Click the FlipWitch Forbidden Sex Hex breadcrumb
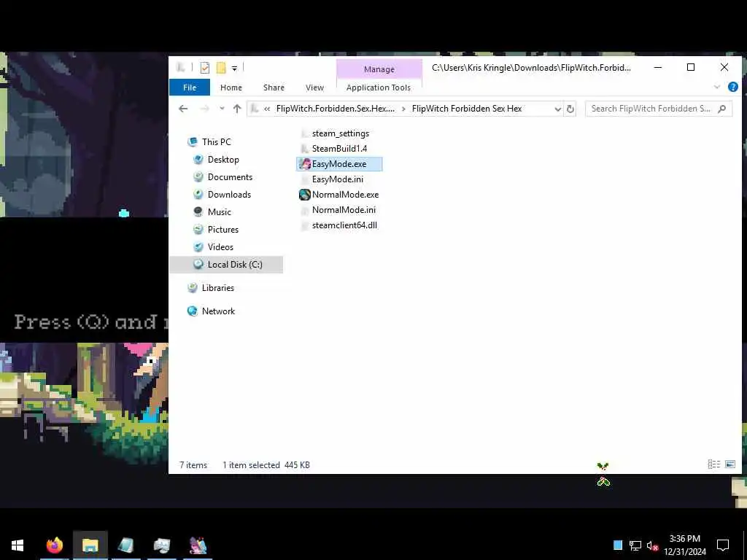Viewport: 747px width, 560px height. coord(467,109)
